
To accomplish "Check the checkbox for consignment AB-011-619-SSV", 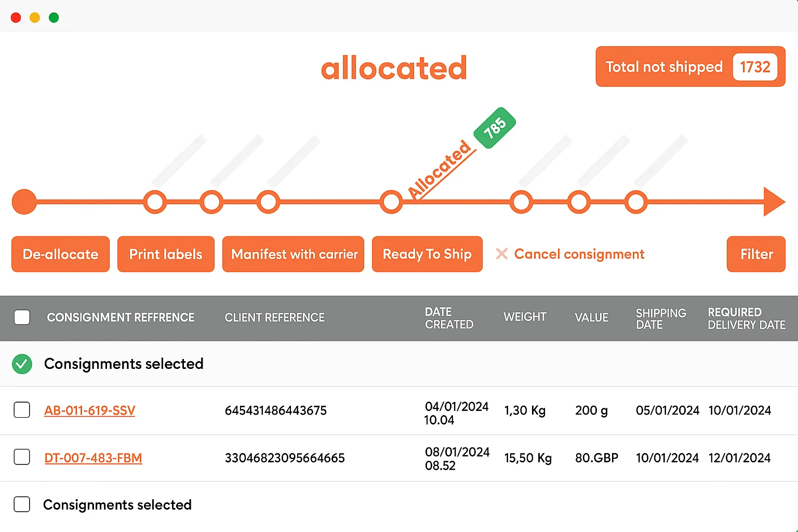I will pyautogui.click(x=22, y=410).
